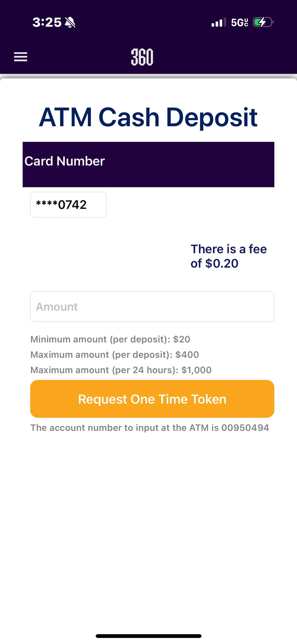The image size is (297, 644).
Task: Tap the Amount placeholder text
Action: tap(57, 307)
